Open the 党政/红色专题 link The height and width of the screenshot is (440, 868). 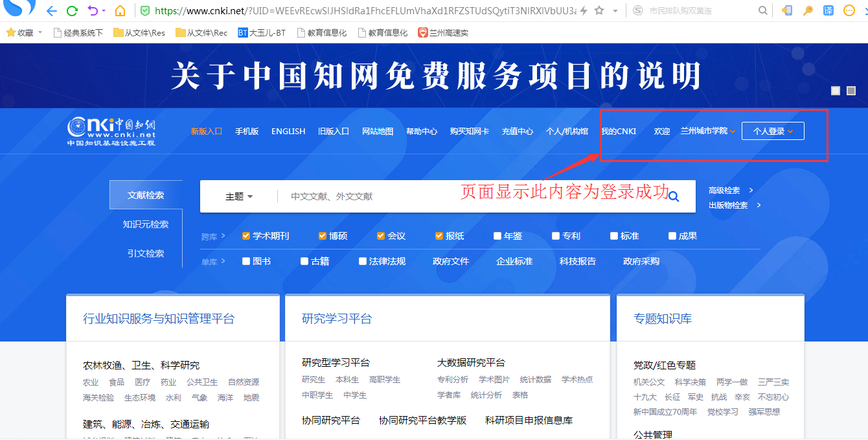[665, 365]
